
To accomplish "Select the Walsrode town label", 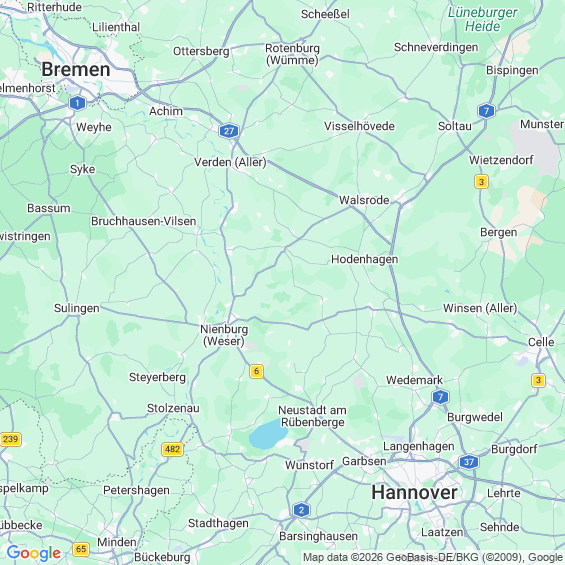I will (364, 200).
